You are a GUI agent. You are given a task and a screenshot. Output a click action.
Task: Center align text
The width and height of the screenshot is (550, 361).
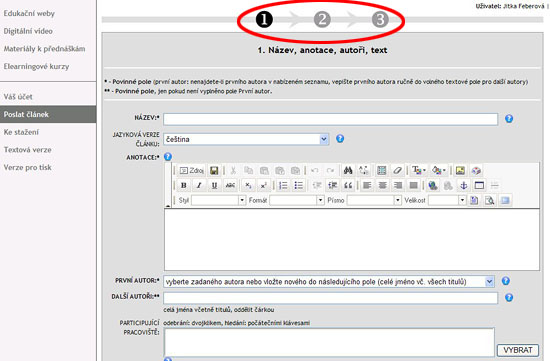[383, 185]
